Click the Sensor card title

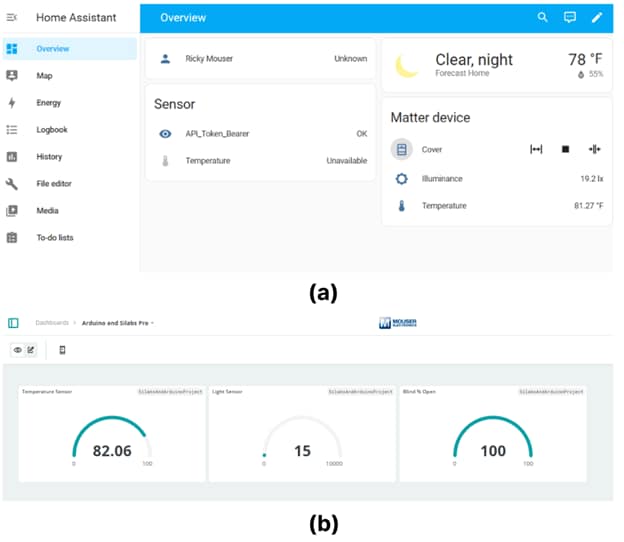point(174,104)
